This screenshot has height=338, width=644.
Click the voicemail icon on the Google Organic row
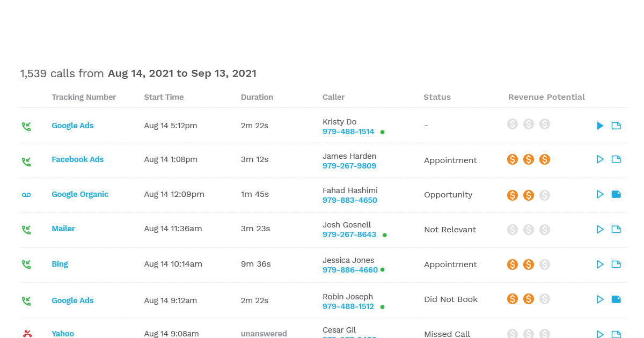pyautogui.click(x=26, y=195)
